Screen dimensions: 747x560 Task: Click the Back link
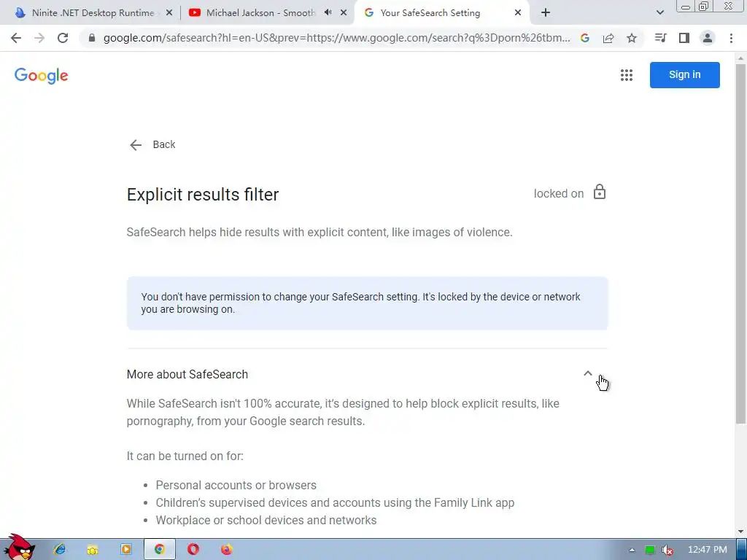click(152, 145)
